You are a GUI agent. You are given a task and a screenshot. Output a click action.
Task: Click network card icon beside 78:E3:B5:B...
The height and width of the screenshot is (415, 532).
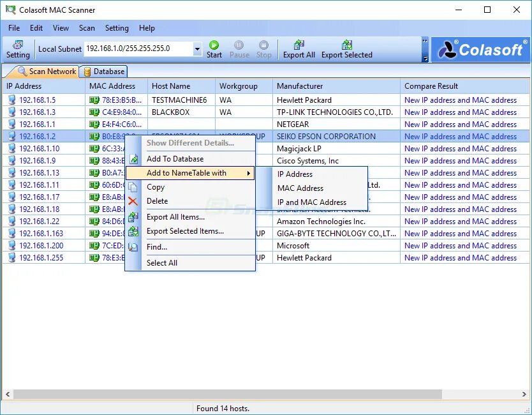coord(94,100)
